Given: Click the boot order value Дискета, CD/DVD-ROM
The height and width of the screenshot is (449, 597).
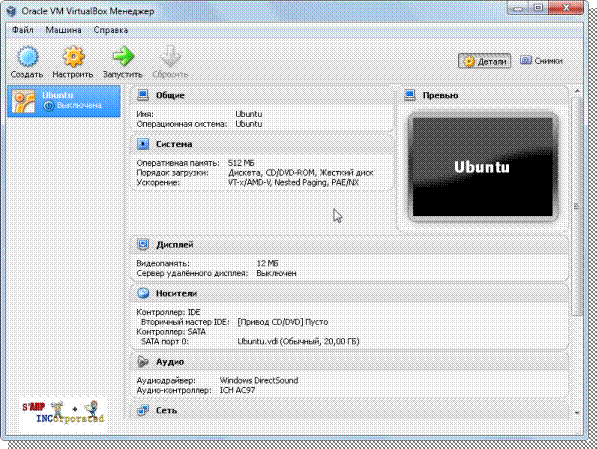Looking at the screenshot, I should [x=301, y=173].
